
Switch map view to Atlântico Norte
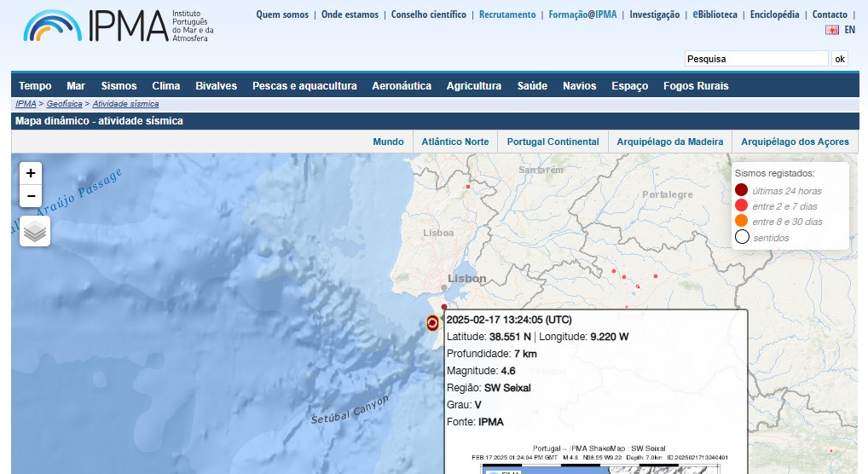pos(455,142)
